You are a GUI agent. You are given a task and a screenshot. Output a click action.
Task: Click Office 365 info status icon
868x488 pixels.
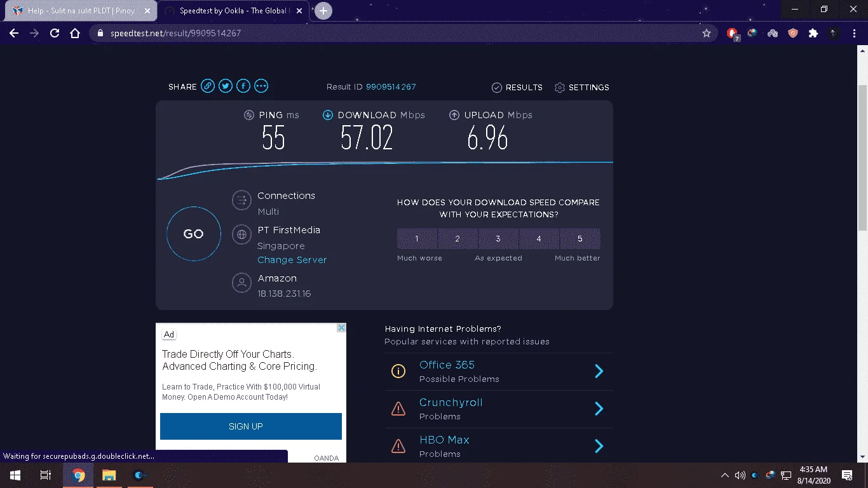398,371
